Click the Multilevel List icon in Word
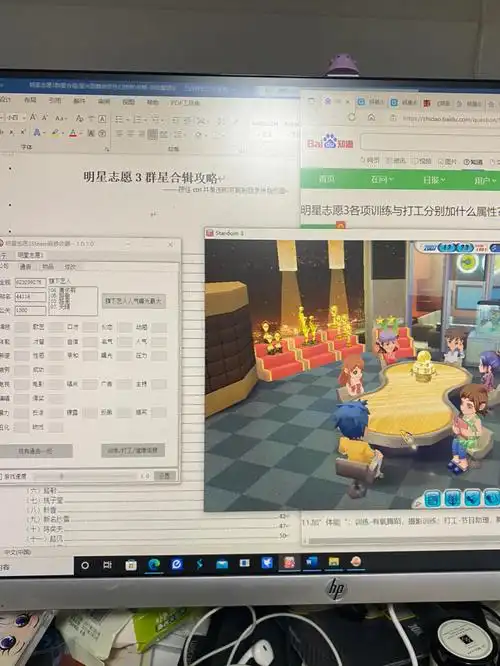500x666 pixels. point(155,119)
